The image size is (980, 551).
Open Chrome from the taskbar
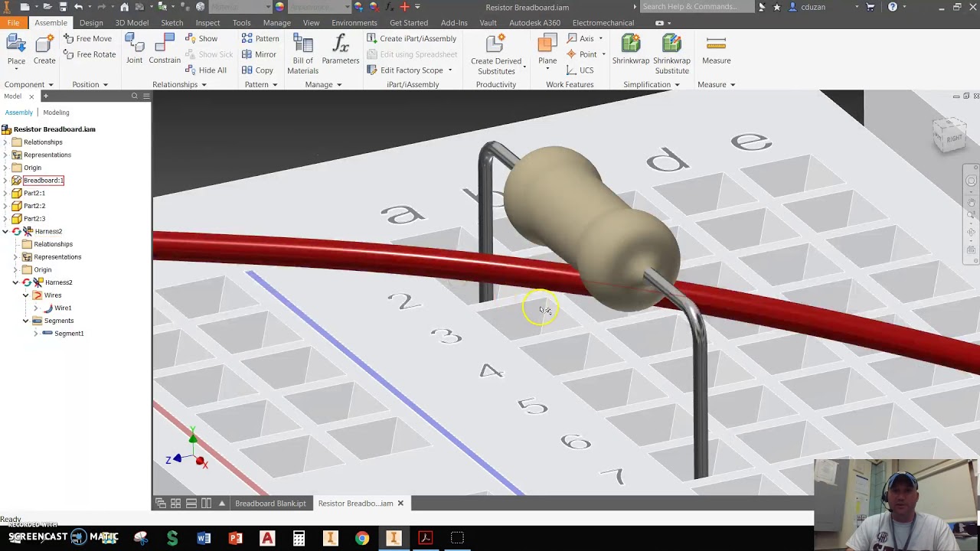coord(362,538)
